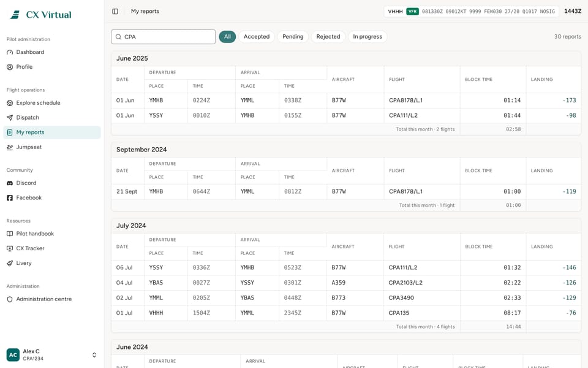Open Profile page
The width and height of the screenshot is (588, 368).
pos(52,67)
